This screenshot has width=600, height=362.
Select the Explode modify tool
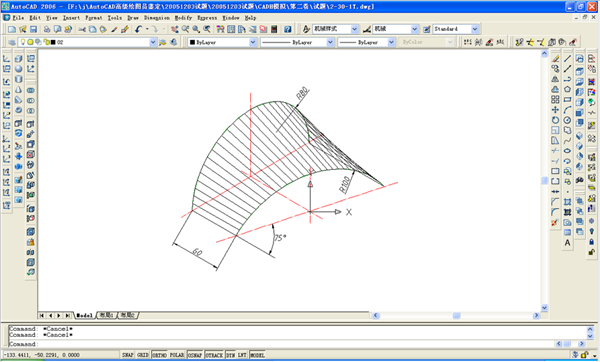[x=555, y=222]
